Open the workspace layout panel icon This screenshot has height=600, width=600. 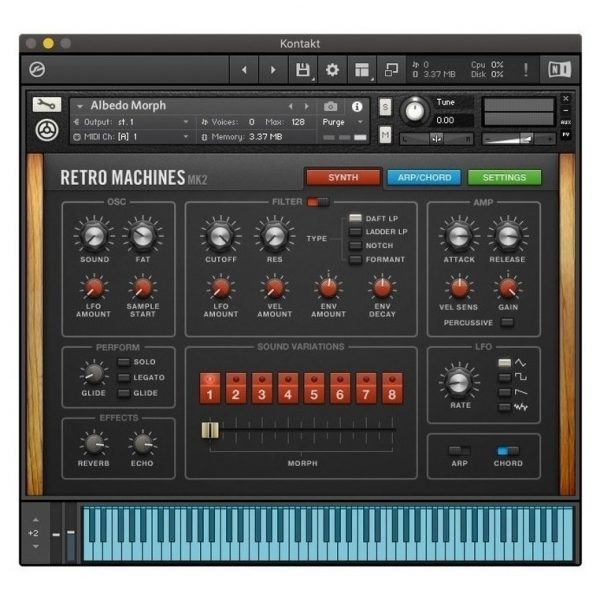tap(362, 70)
